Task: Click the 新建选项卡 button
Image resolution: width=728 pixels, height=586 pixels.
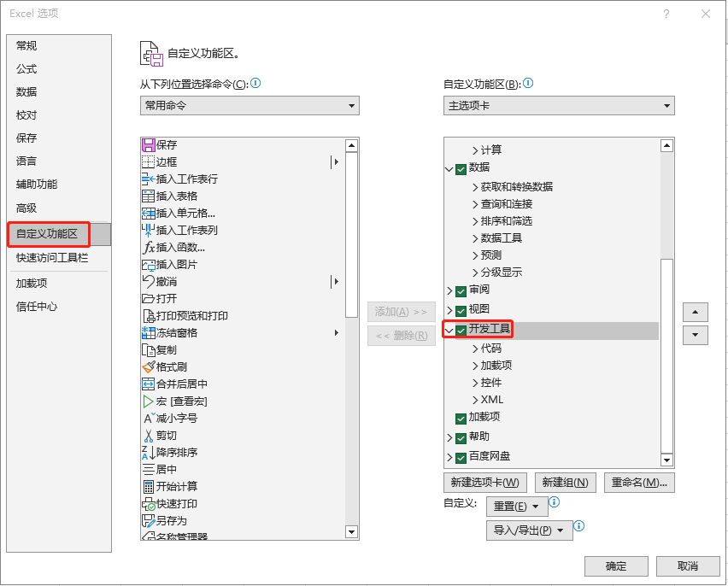Action: 484,483
